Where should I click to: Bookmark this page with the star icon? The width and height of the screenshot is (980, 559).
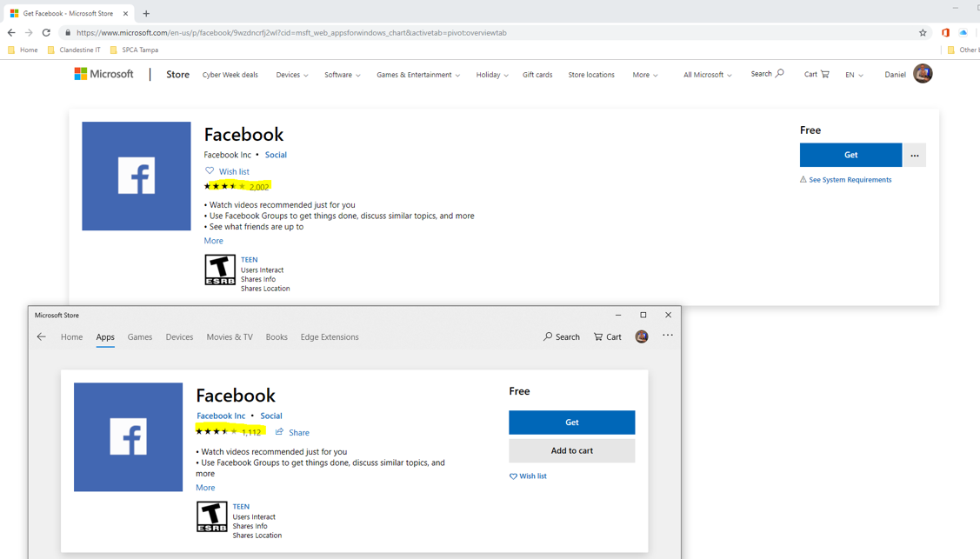[x=923, y=32]
